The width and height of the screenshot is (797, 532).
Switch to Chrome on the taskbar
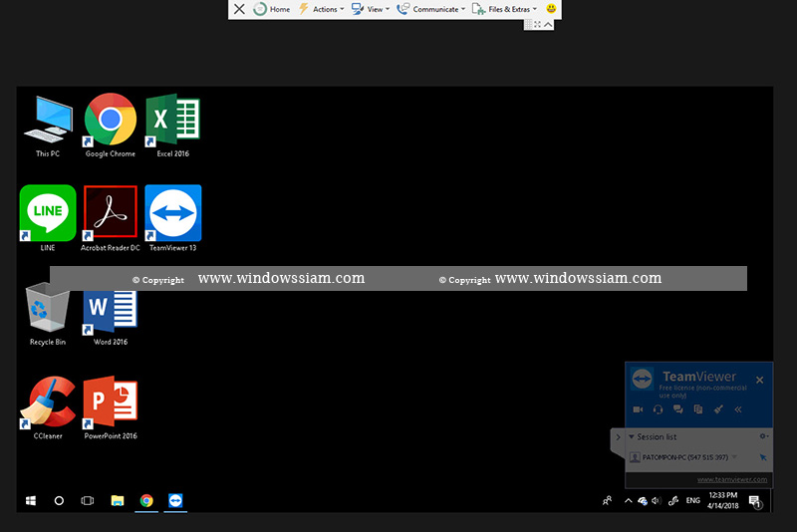(x=146, y=501)
